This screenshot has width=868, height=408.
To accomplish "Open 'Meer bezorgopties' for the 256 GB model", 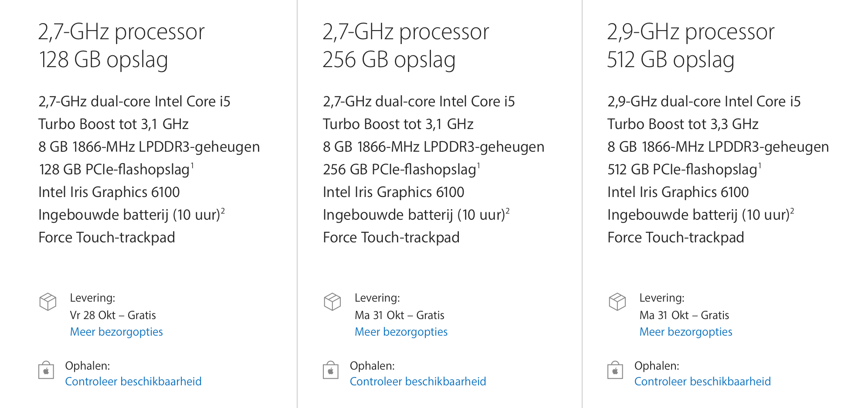I will [x=401, y=332].
